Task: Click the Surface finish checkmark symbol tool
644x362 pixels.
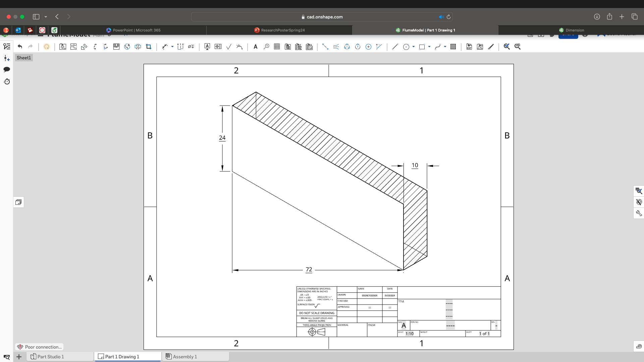Action: click(x=229, y=47)
